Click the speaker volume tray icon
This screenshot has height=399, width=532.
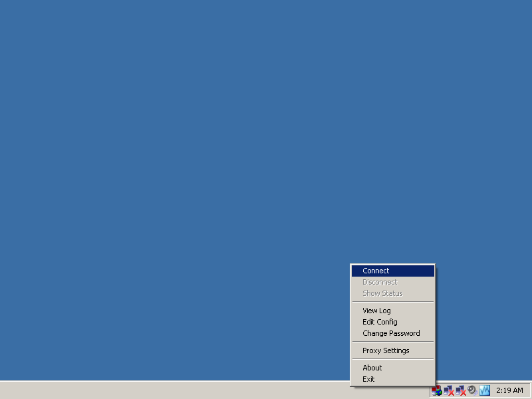pos(472,390)
